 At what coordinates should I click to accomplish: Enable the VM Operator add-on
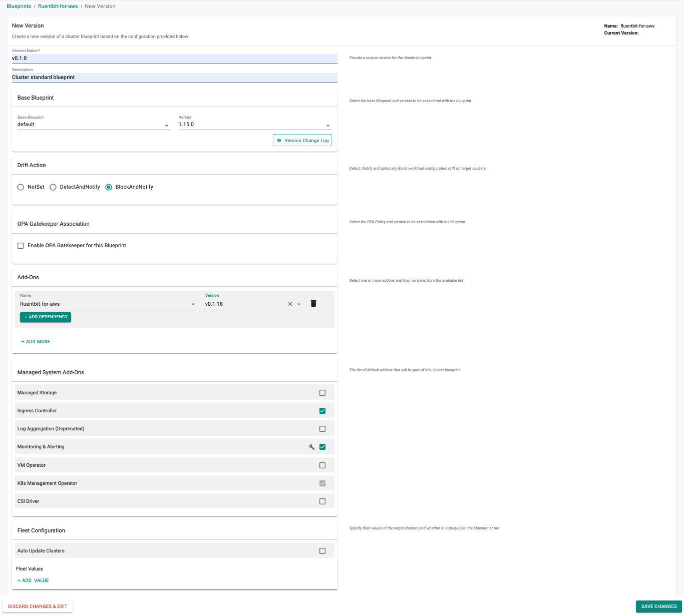tap(322, 465)
